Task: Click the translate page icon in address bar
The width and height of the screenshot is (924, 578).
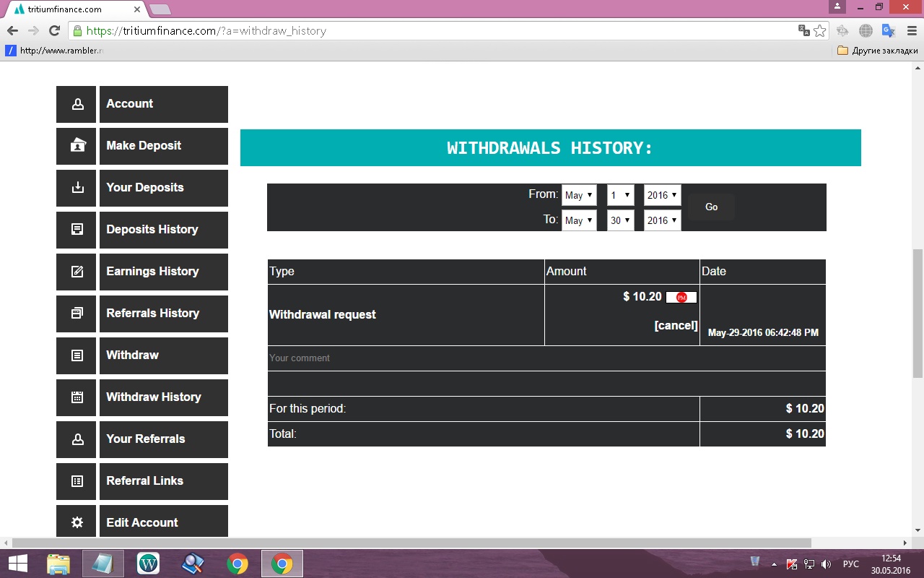Action: coord(803,30)
